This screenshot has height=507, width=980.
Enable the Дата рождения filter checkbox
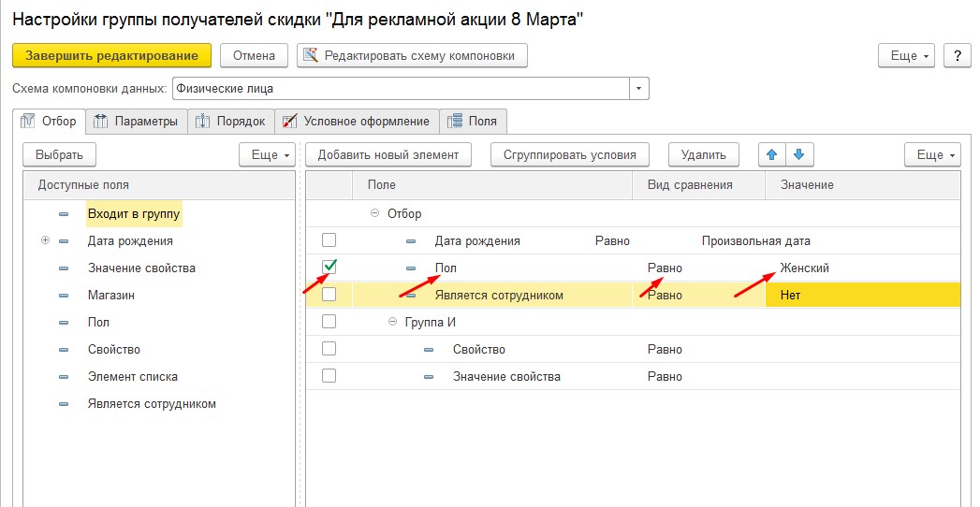329,240
